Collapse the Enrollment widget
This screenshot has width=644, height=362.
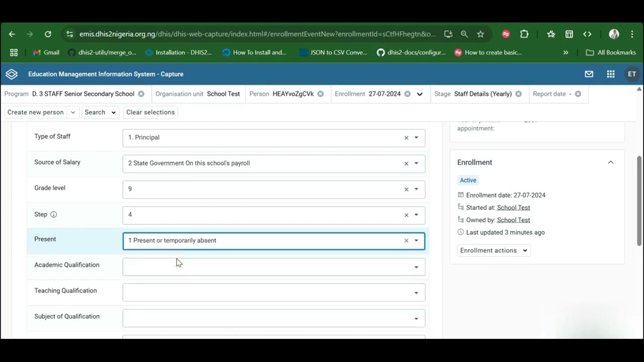(611, 162)
